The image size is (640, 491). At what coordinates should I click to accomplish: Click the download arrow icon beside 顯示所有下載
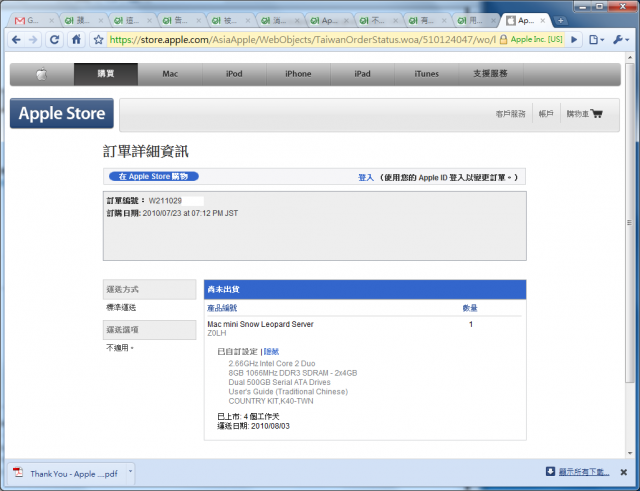[550, 472]
